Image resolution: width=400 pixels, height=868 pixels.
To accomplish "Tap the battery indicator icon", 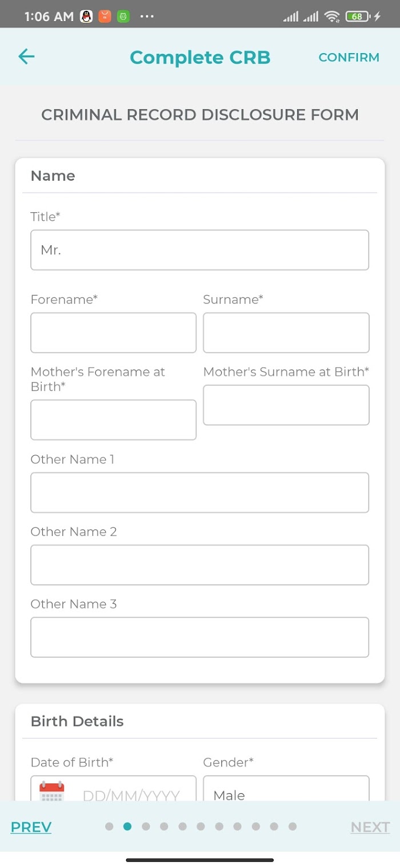I will (358, 17).
